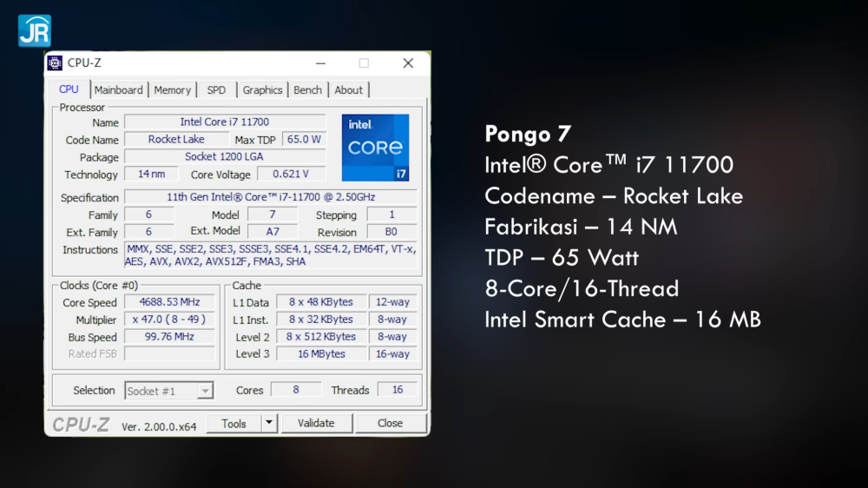Click the Instructions list field
The width and height of the screenshot is (868, 488).
(271, 255)
